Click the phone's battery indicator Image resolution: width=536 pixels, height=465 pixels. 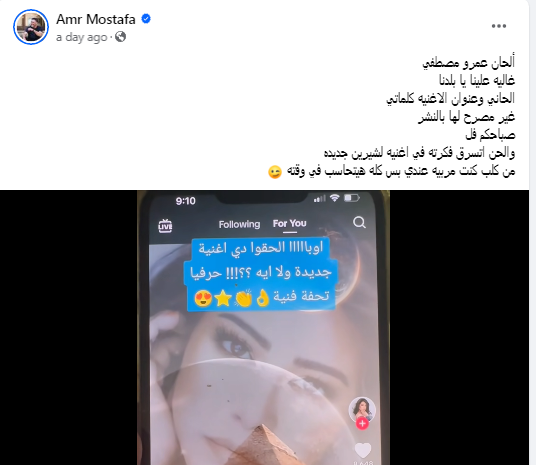(351, 198)
